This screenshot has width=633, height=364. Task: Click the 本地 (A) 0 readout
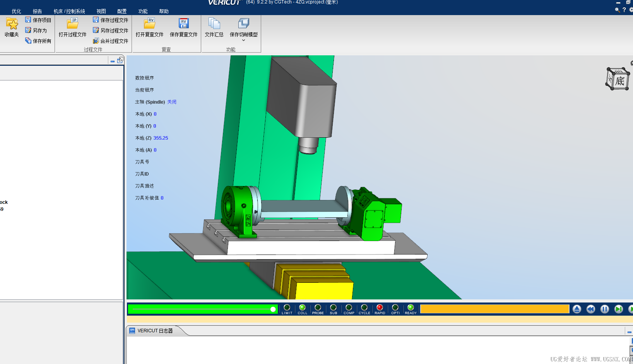point(146,150)
